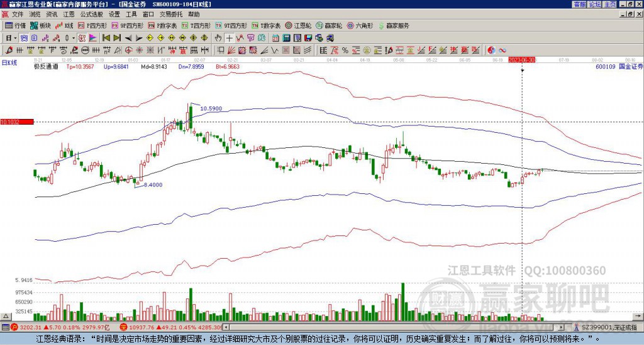Select the red pencil drawing tool
This screenshot has height=345, width=644.
pos(8,50)
